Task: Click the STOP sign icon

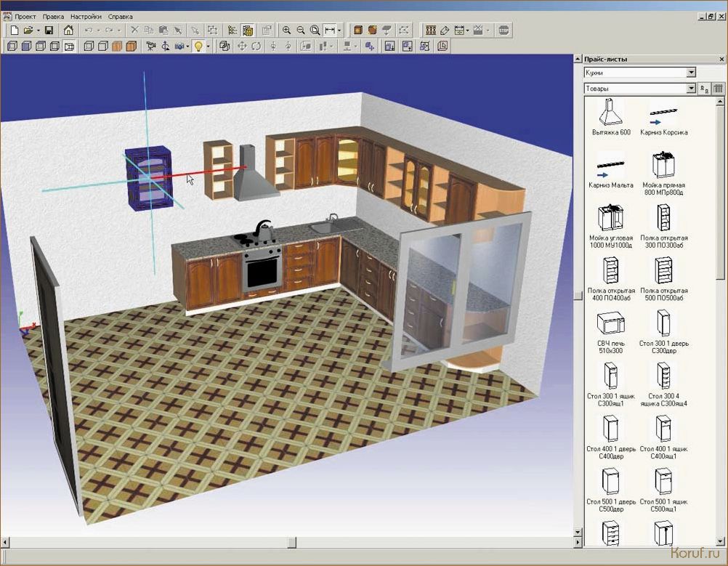Action: coord(503,31)
